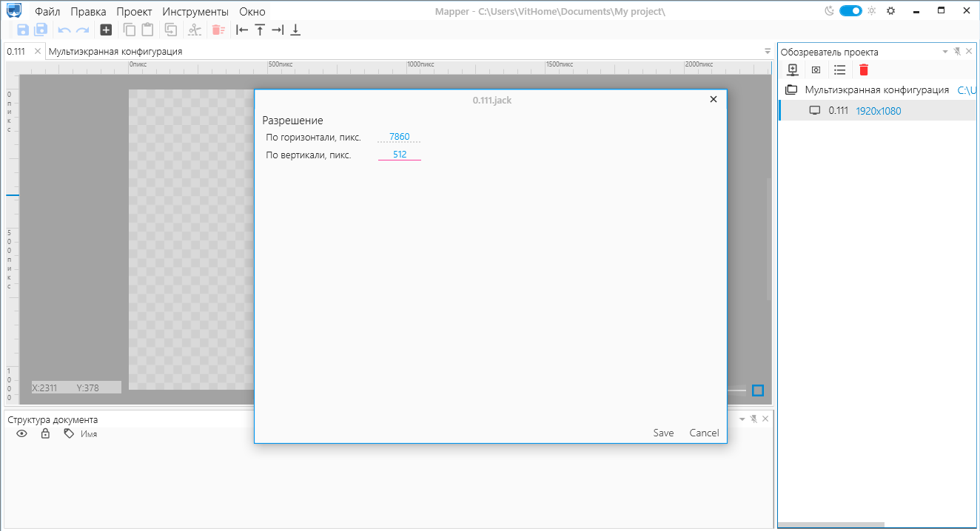
Task: Align to top edge using toolbar icon
Action: pyautogui.click(x=260, y=30)
